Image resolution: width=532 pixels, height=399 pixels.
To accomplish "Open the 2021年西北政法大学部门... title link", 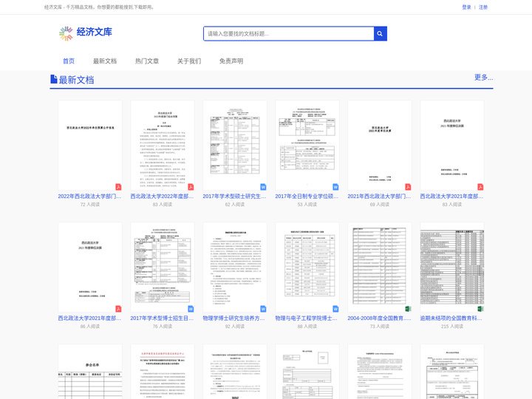I will 379,196.
